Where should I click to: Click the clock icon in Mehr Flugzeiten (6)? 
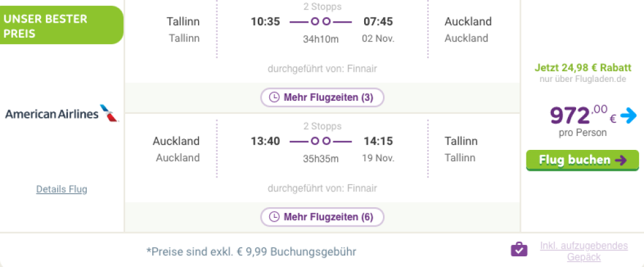coord(274,217)
